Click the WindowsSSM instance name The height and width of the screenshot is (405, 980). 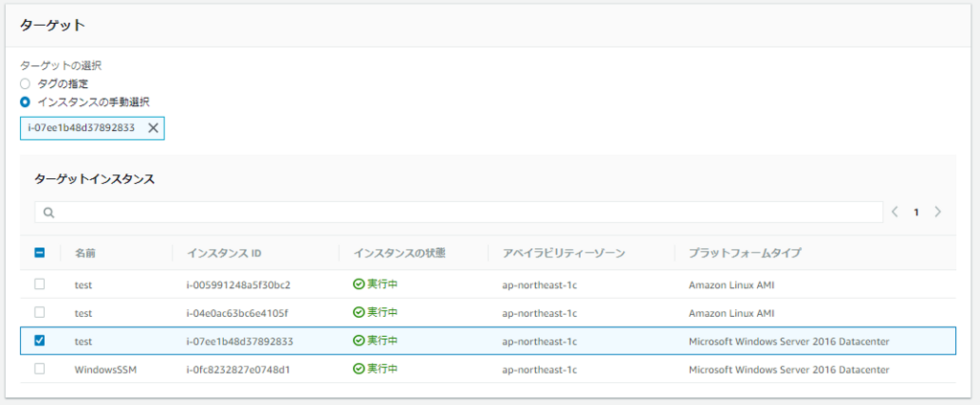[x=105, y=370]
